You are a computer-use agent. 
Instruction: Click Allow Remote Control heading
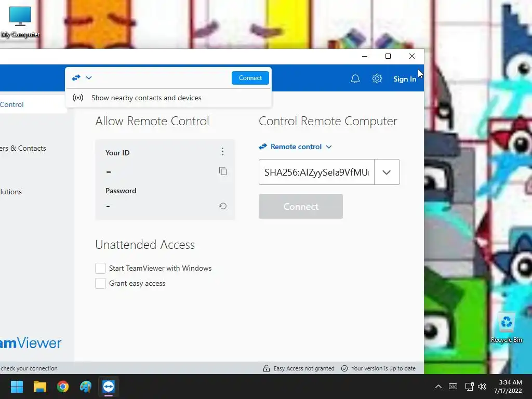[152, 121]
